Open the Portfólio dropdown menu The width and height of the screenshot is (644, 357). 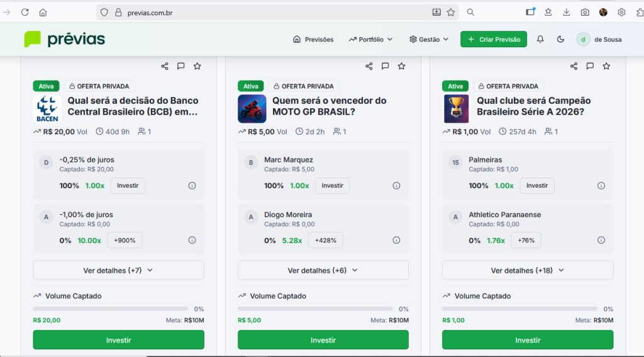click(371, 40)
